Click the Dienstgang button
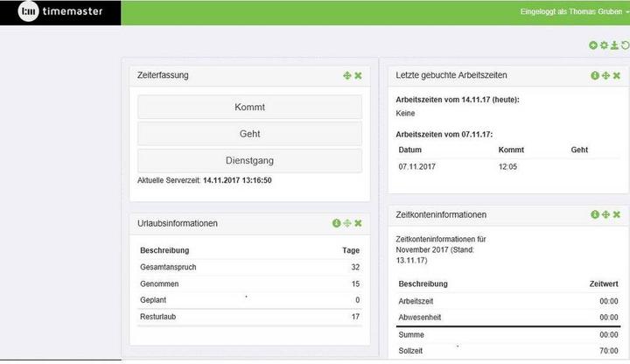Screen dimensions: 630x364 (249, 160)
